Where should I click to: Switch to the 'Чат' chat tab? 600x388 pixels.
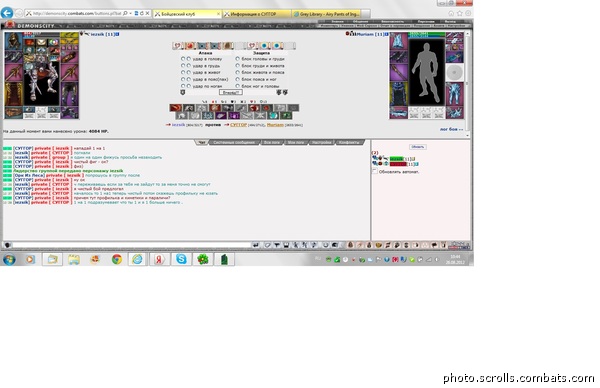pyautogui.click(x=202, y=142)
